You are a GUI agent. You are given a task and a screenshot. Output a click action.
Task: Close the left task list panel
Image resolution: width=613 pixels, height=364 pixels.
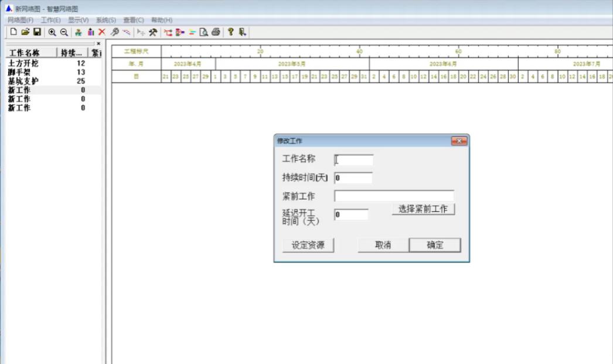tap(98, 43)
